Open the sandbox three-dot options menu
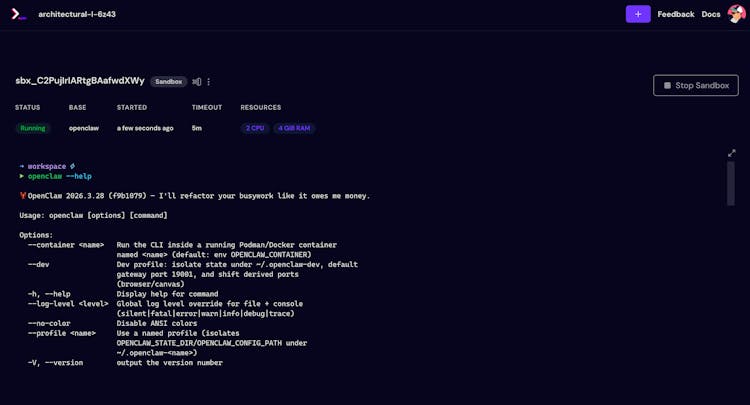750x405 pixels. point(209,82)
